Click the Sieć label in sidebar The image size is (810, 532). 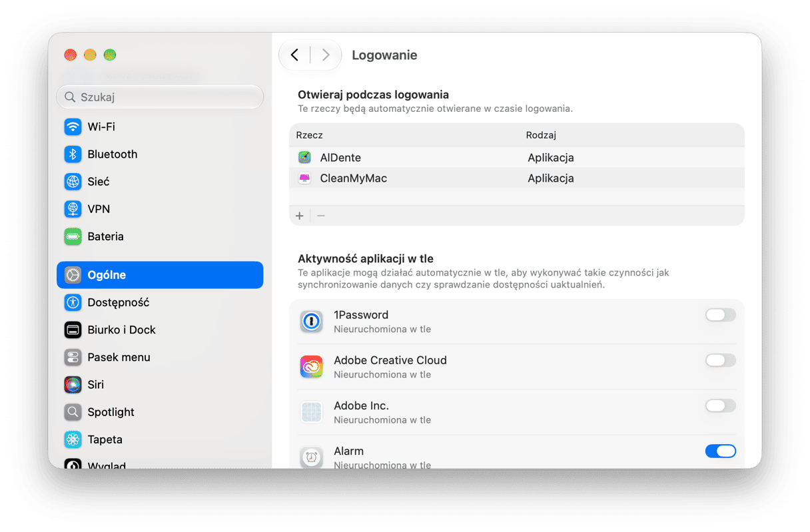coord(99,181)
